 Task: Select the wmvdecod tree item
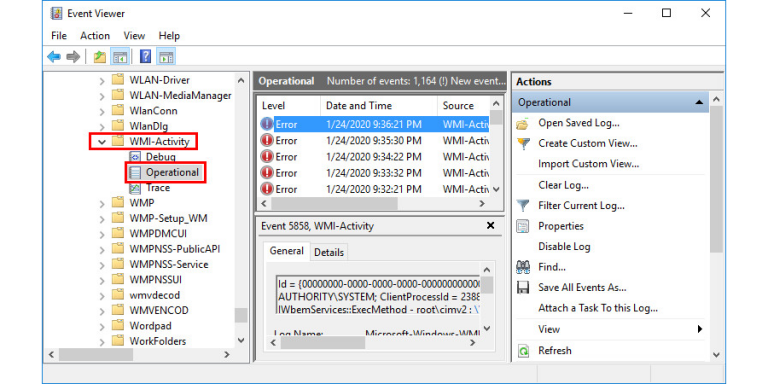154,295
